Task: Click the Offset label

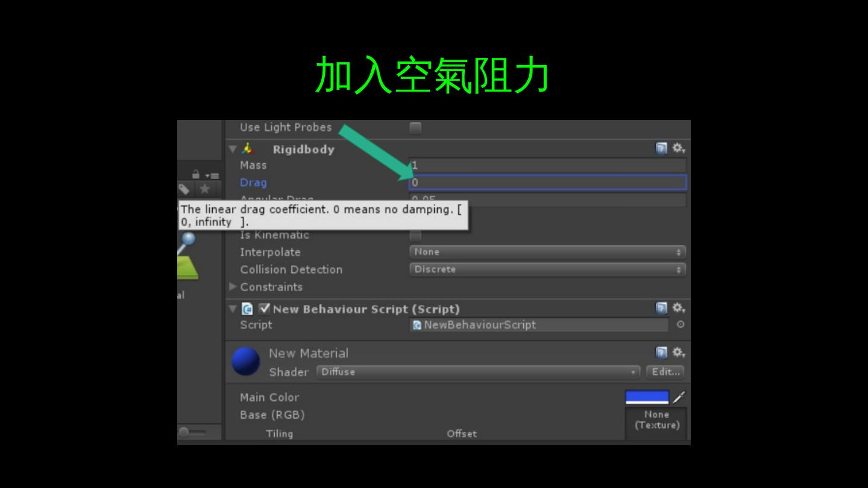Action: point(462,434)
